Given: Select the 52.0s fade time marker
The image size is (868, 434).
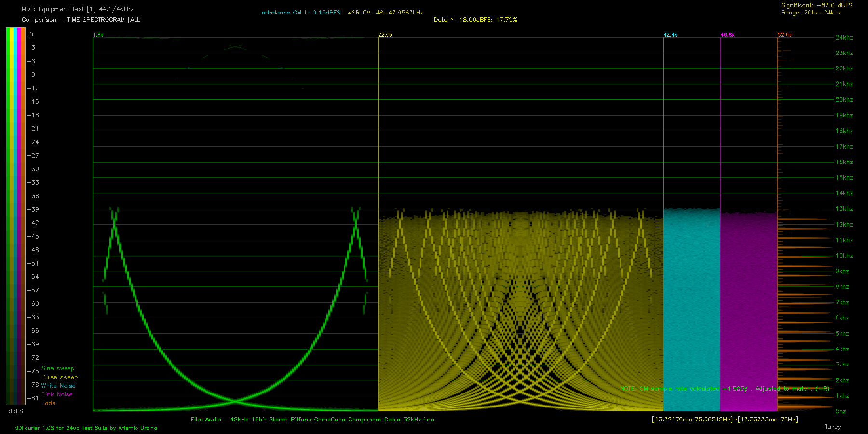Looking at the screenshot, I should tap(784, 35).
